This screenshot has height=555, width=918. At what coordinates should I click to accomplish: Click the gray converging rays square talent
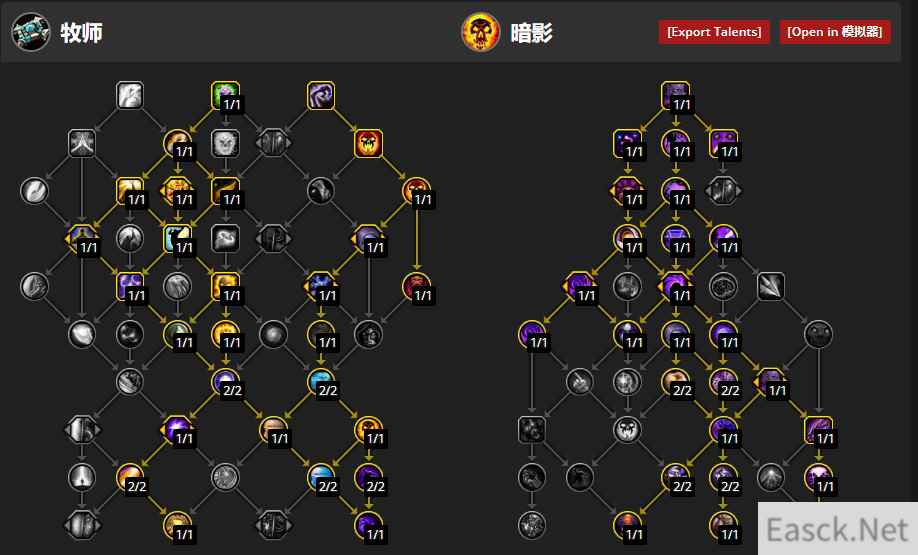pos(82,143)
